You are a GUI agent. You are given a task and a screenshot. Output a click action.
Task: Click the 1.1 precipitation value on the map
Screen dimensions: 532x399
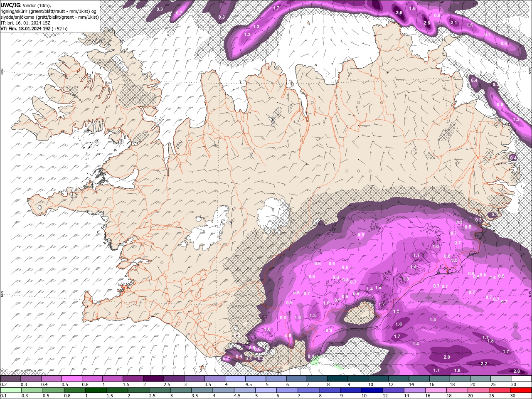[x=416, y=255]
